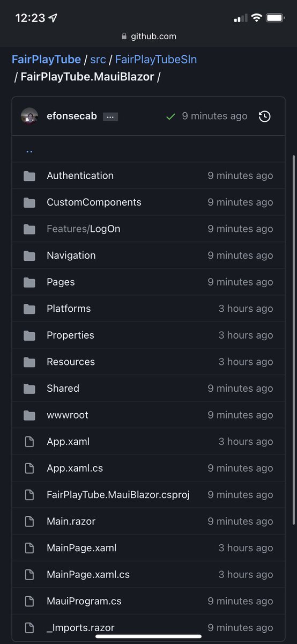Click '9 minutes ago' on wwwroot row

click(240, 415)
